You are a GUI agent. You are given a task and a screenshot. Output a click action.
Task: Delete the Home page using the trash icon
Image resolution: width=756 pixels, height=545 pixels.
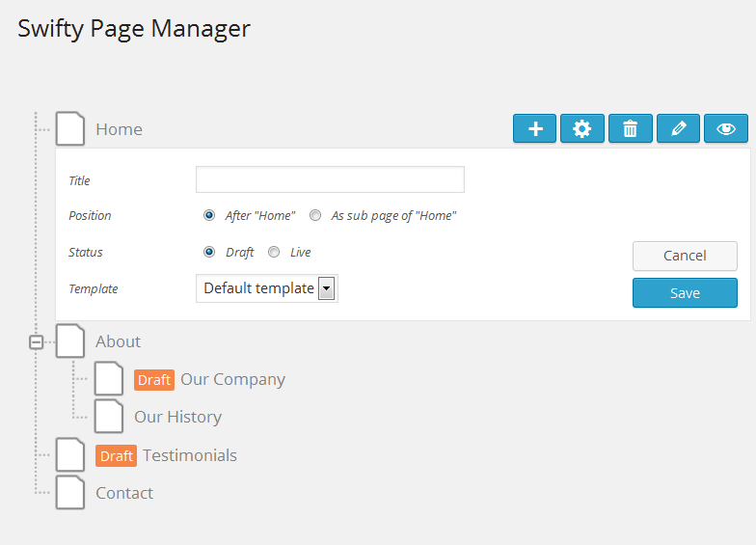point(631,129)
